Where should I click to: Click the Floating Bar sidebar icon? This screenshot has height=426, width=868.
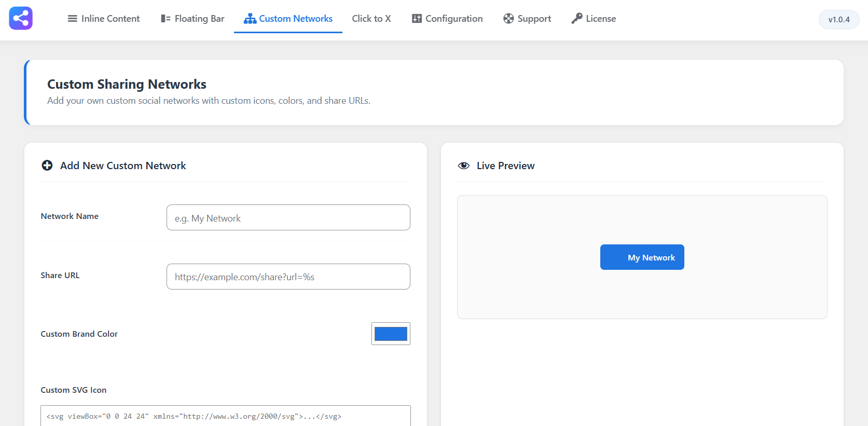click(166, 19)
